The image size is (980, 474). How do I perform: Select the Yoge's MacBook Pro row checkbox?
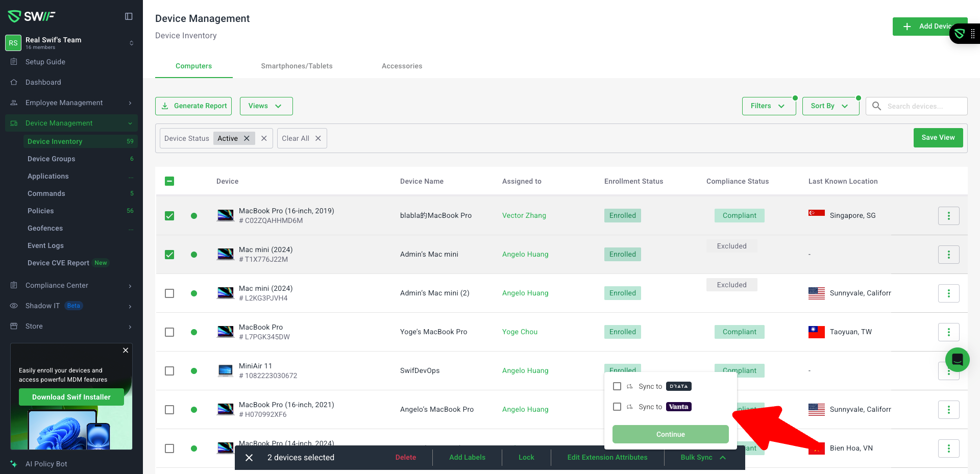169,332
